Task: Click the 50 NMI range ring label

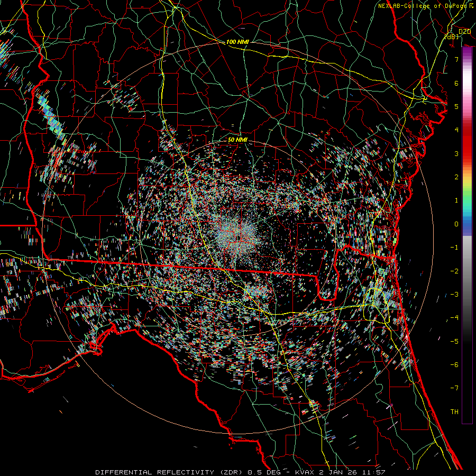Action: [x=237, y=140]
